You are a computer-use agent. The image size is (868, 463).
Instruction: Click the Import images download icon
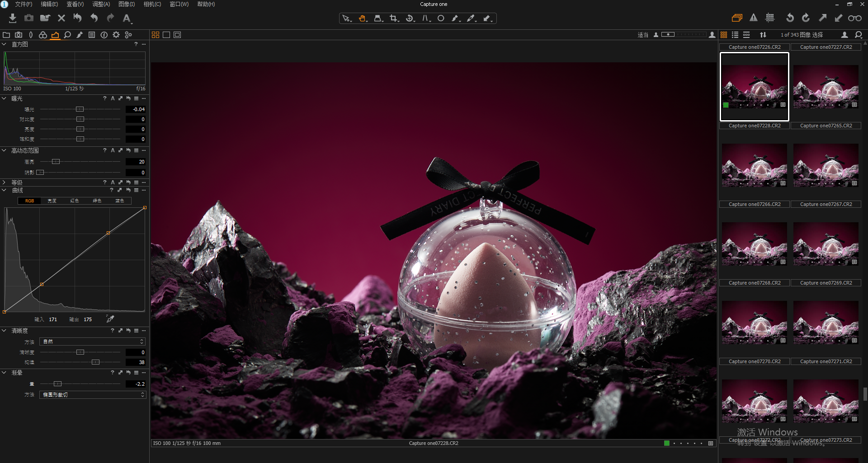coord(13,18)
